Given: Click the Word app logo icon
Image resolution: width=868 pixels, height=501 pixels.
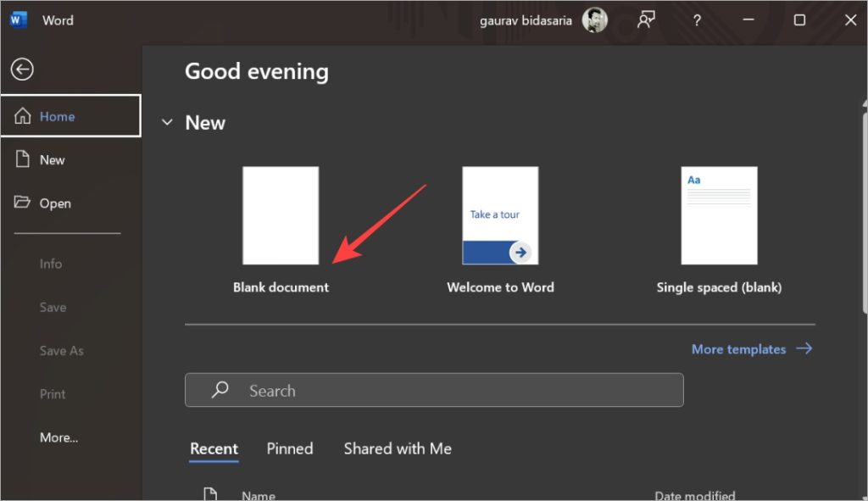Looking at the screenshot, I should click(x=18, y=20).
